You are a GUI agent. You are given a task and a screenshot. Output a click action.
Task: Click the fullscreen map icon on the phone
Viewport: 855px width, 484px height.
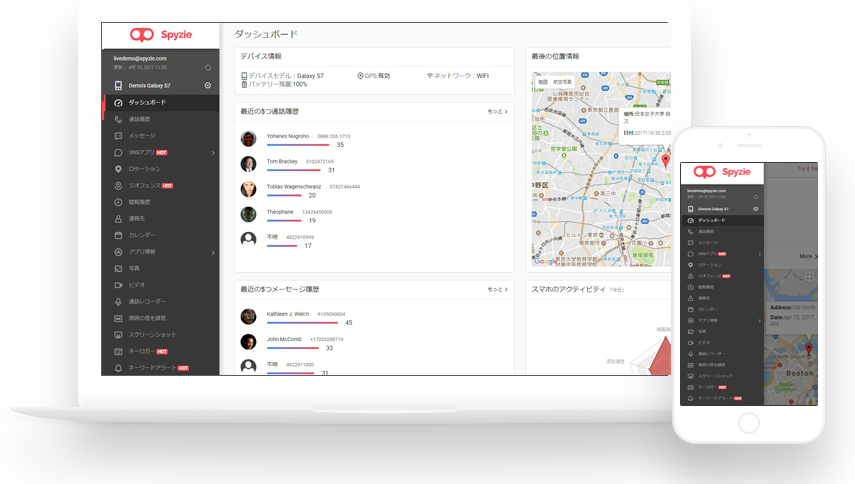[809, 277]
